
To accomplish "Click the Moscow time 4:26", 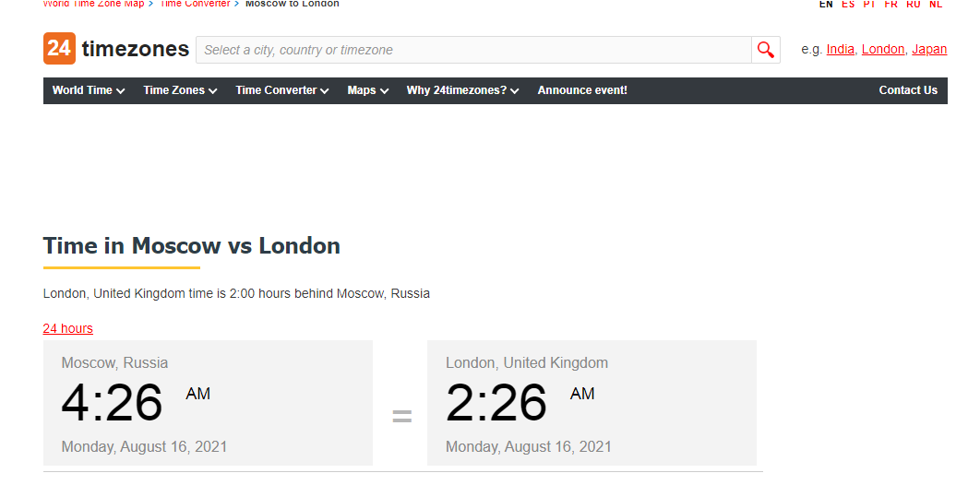I will coord(112,403).
